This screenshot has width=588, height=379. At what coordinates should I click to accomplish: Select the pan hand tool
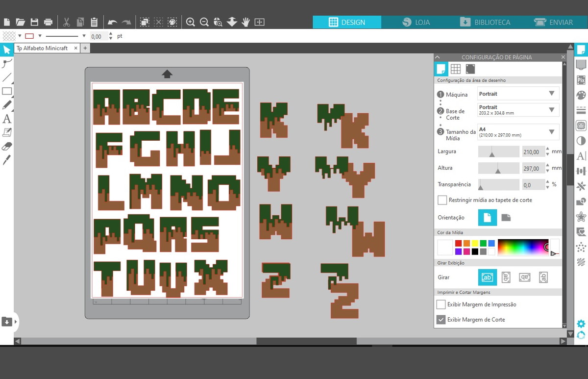[x=245, y=22]
